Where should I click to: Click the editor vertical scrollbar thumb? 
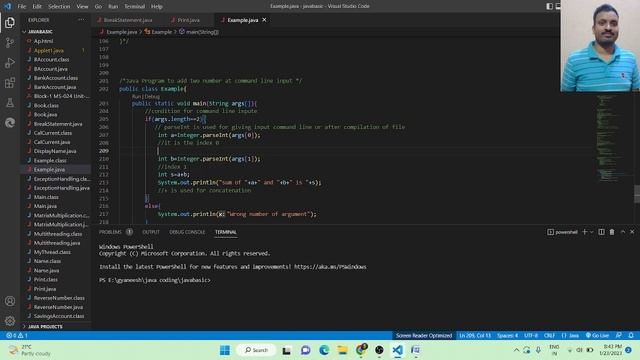point(637,193)
